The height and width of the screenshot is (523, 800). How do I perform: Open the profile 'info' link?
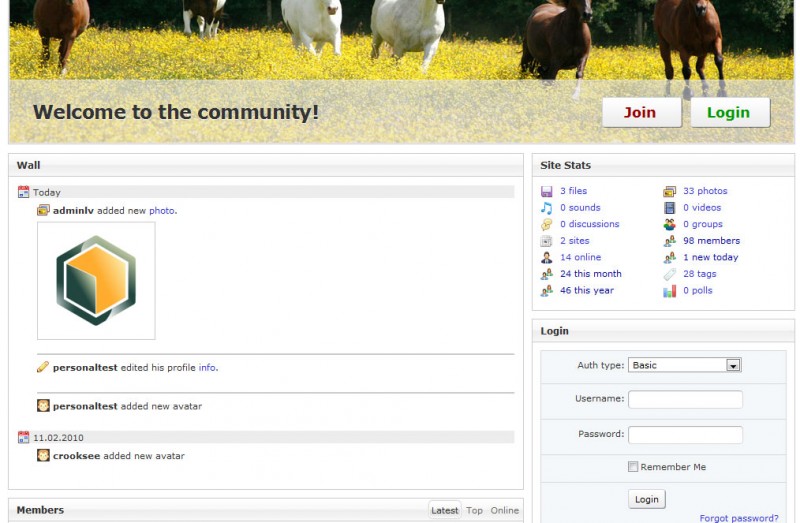click(x=207, y=367)
